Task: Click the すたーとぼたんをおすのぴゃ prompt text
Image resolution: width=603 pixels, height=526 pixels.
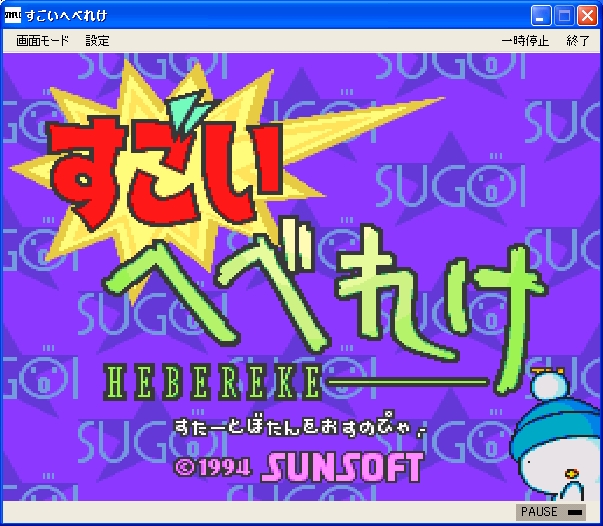Action: [x=300, y=426]
